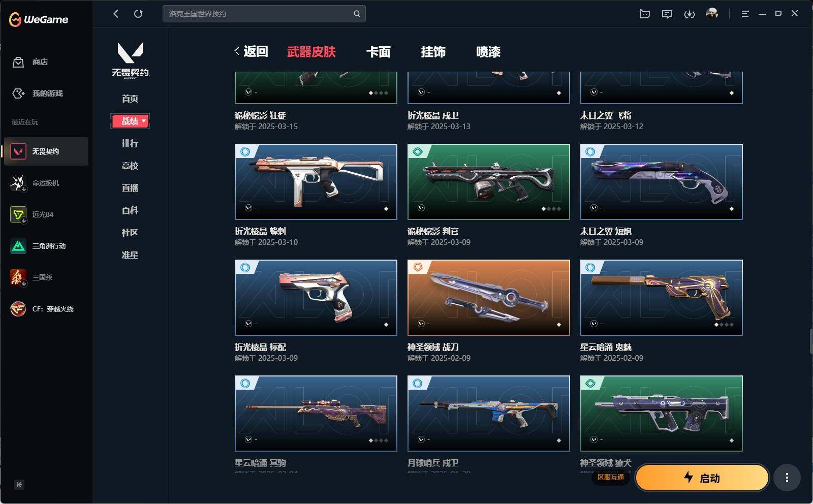Open 商店 in the left sidebar
This screenshot has width=813, height=504.
coord(30,62)
